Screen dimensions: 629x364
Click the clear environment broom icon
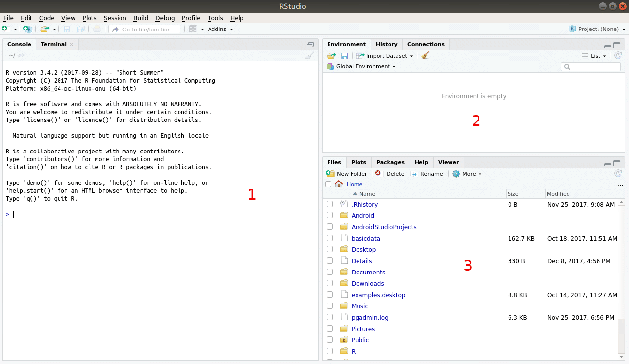coord(425,56)
